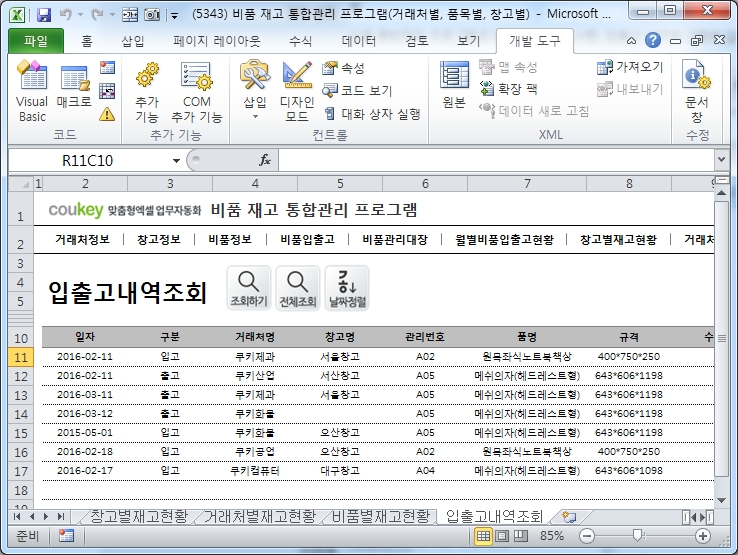Click XML Expansion Packs
Image resolution: width=738 pixels, height=555 pixels.
pyautogui.click(x=508, y=88)
